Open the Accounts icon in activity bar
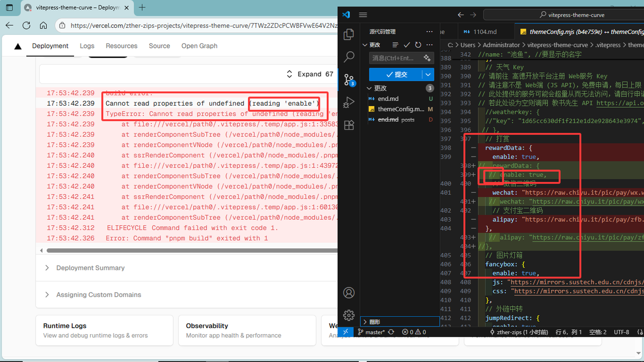The image size is (644, 362). point(349,293)
